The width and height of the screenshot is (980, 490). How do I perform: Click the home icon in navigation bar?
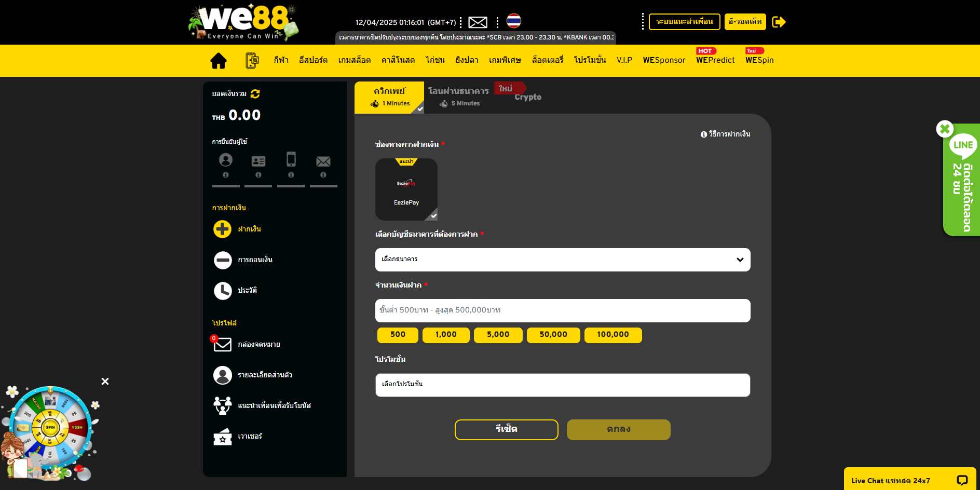click(x=219, y=61)
